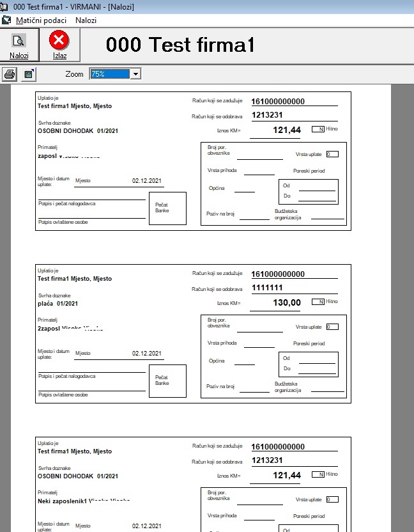Click the printer icon to print orders

point(10,74)
